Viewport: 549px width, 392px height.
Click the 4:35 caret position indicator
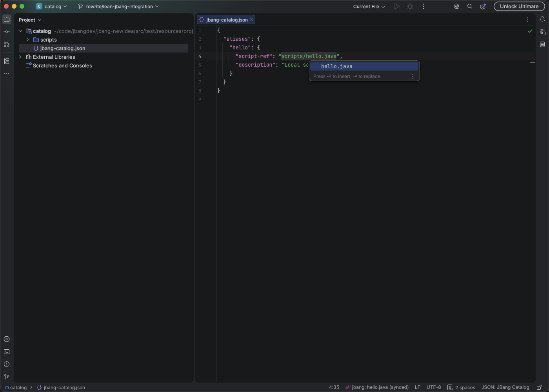coord(334,387)
